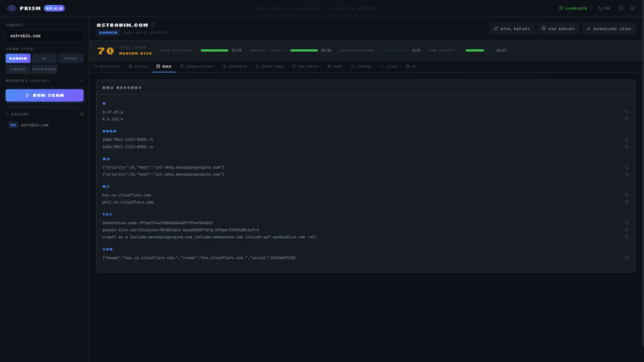Clear recent scans with trash icon
644x362 pixels.
[82, 114]
